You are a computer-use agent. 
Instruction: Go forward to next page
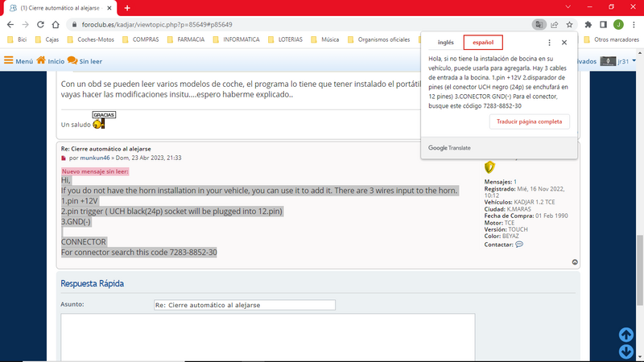pyautogui.click(x=26, y=25)
